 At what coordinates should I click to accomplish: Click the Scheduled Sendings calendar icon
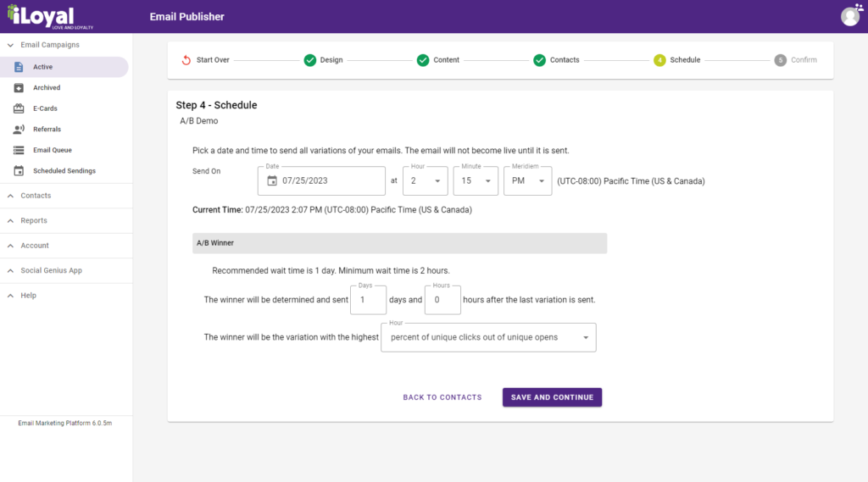19,171
